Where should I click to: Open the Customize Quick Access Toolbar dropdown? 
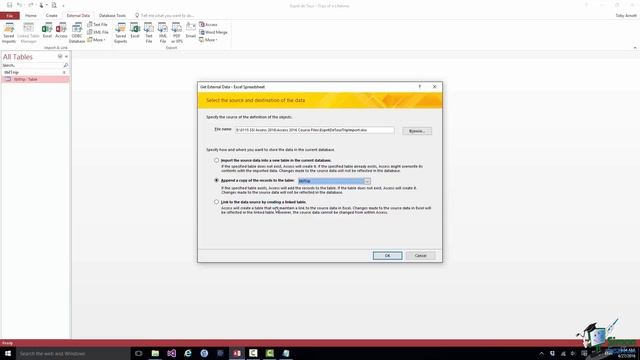(x=63, y=5)
